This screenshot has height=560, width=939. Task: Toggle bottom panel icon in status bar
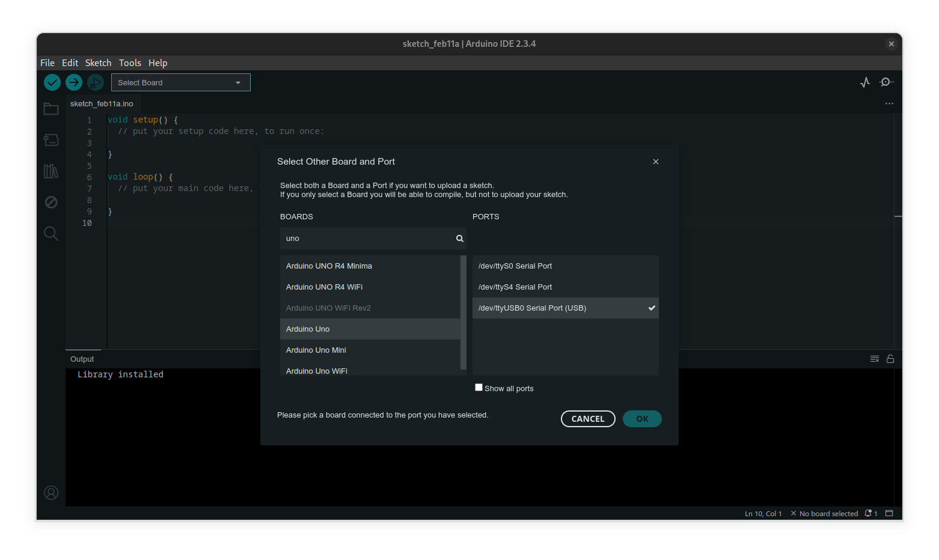point(889,513)
